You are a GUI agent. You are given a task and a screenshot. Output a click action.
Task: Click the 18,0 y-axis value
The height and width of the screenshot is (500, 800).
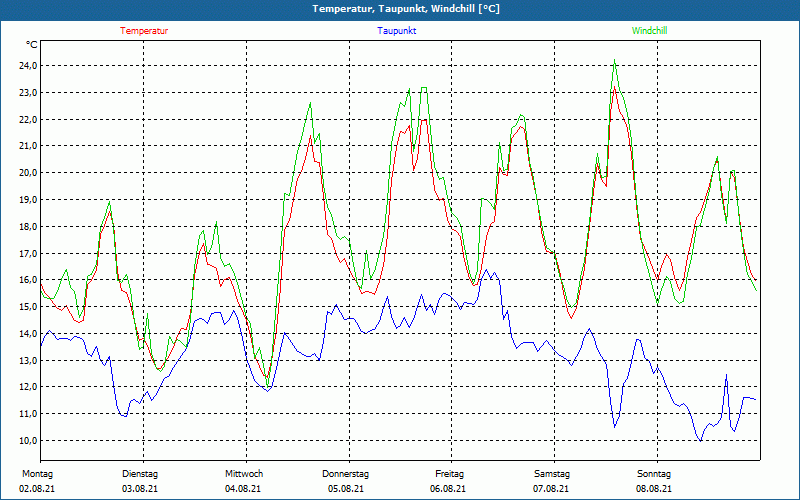pos(28,227)
